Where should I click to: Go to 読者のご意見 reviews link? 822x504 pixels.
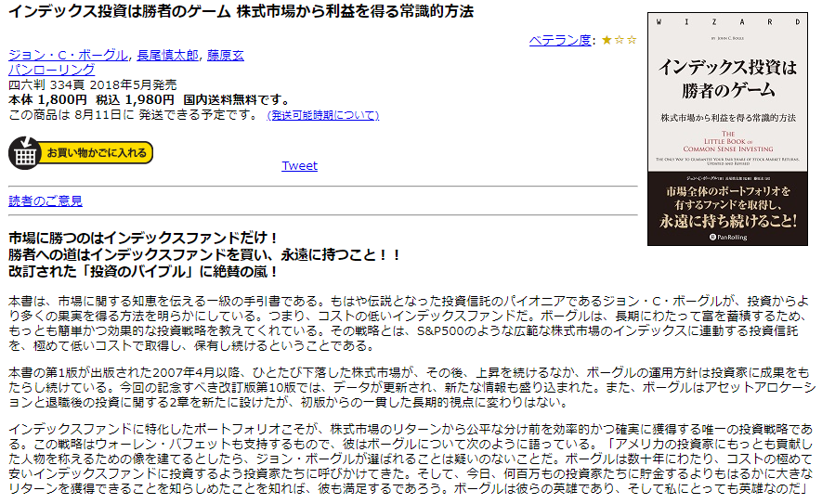pyautogui.click(x=46, y=200)
